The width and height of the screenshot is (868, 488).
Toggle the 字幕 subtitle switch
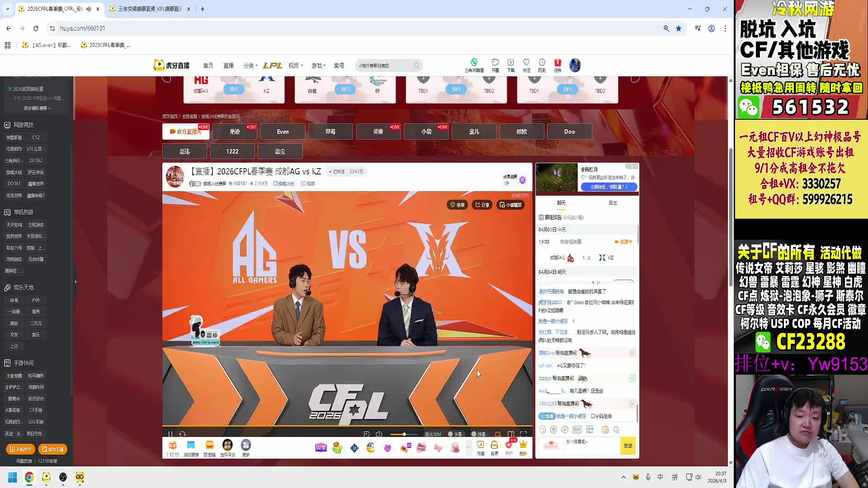pos(455,434)
